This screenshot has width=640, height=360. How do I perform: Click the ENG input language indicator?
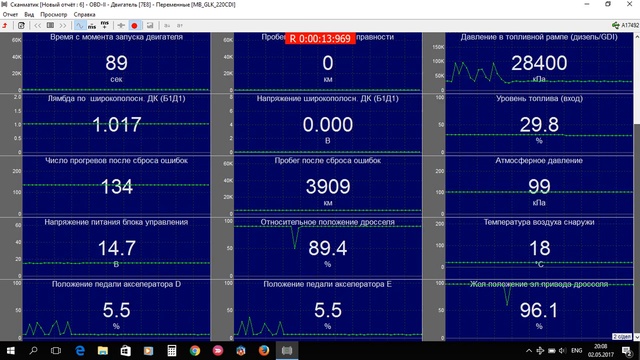(576, 351)
